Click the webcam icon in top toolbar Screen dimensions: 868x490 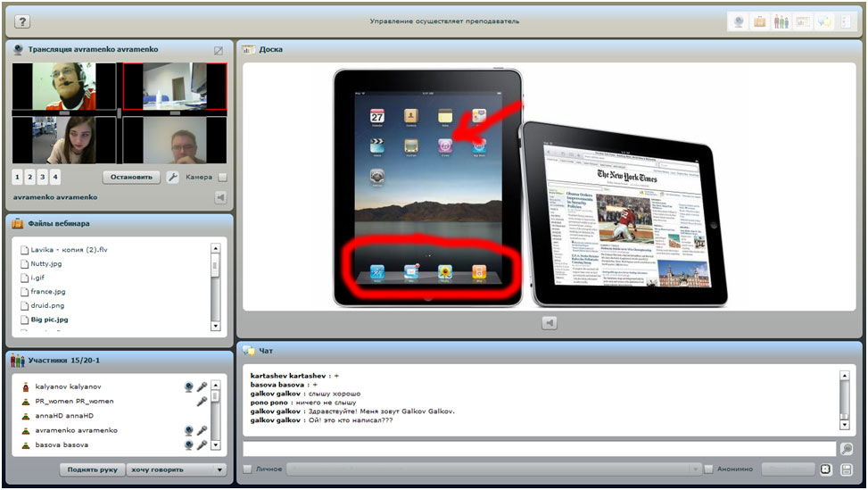click(739, 21)
